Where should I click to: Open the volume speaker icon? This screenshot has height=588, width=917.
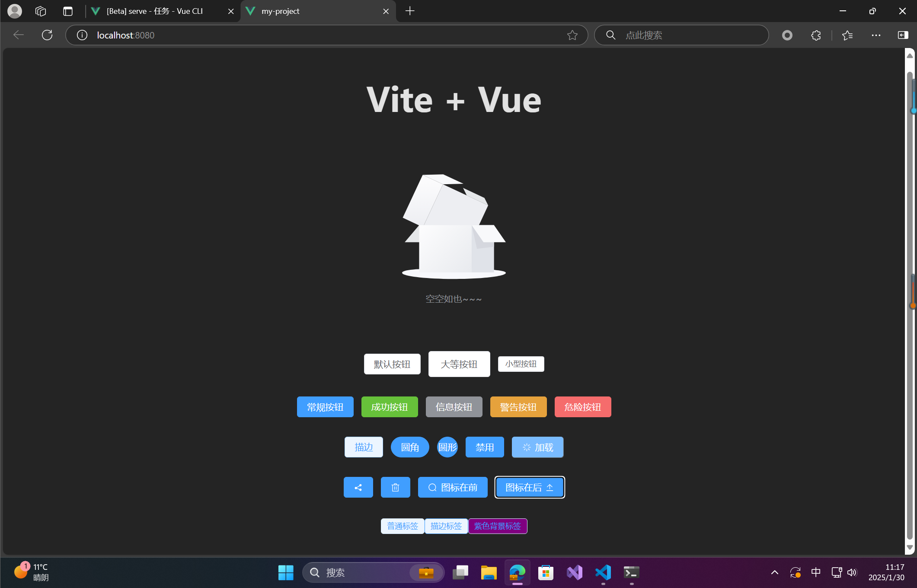[852, 572]
